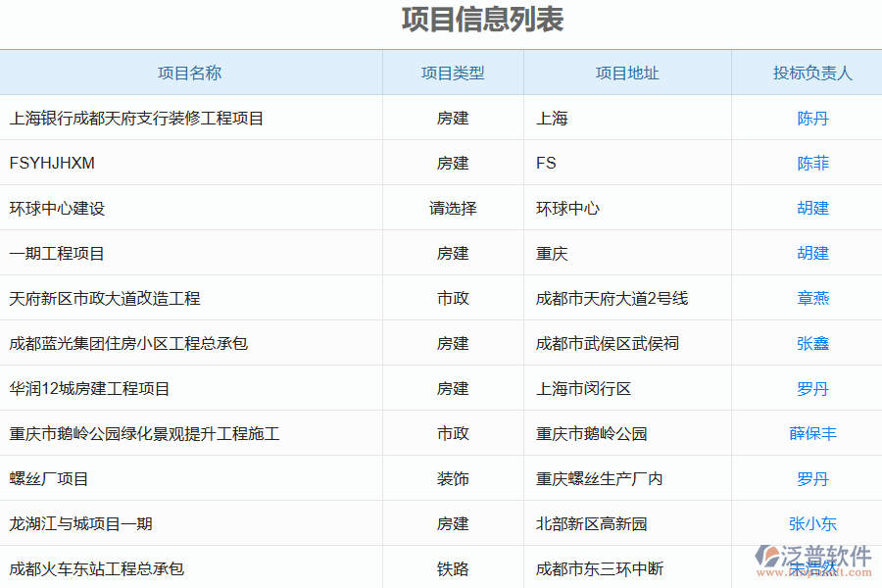Click 罗丹 link for 螺丝厂项目
This screenshot has width=882, height=588.
coord(813,478)
